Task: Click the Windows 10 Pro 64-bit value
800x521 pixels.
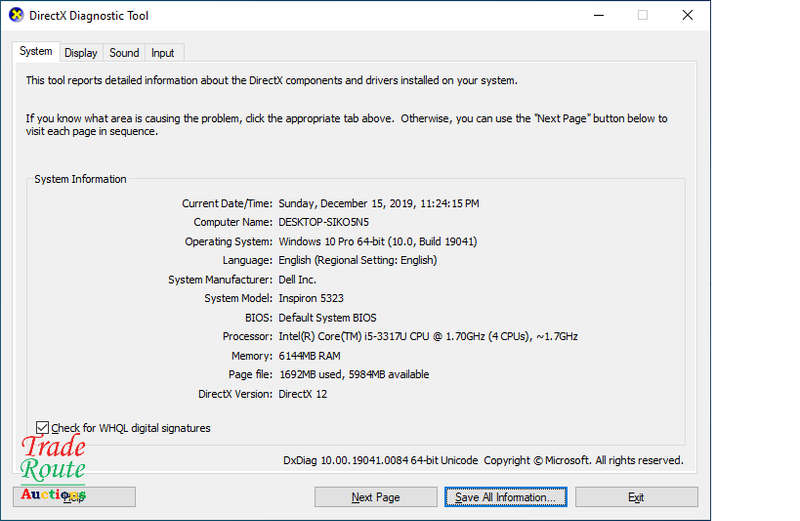Action: click(378, 241)
